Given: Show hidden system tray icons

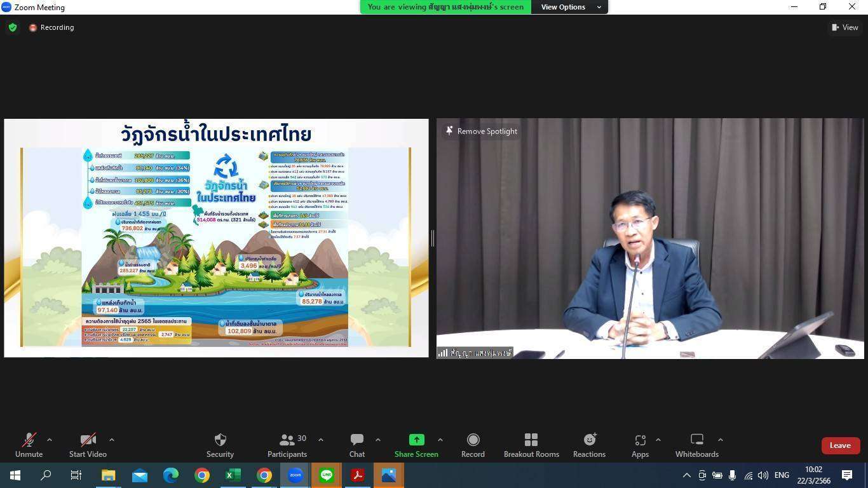Looking at the screenshot, I should (687, 475).
